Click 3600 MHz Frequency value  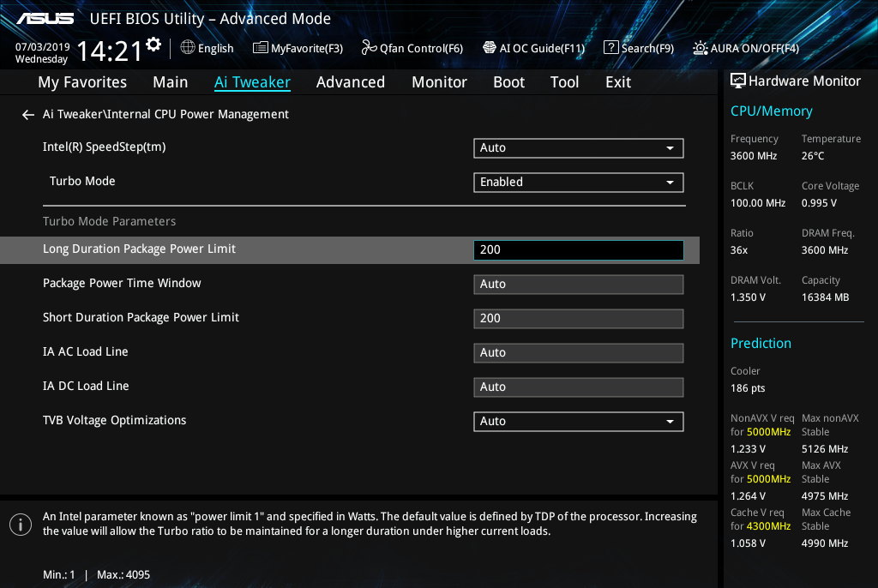753,156
